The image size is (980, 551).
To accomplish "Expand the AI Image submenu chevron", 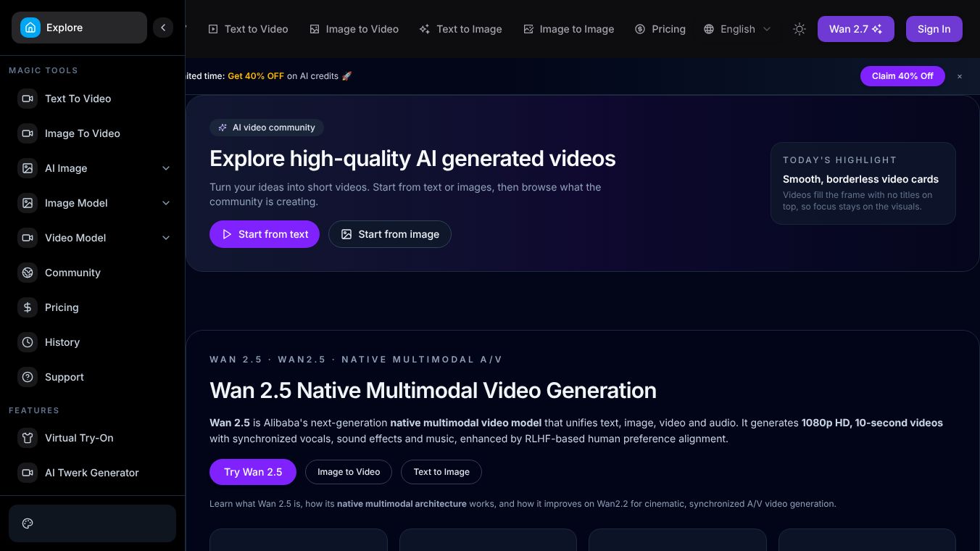I will pyautogui.click(x=166, y=168).
